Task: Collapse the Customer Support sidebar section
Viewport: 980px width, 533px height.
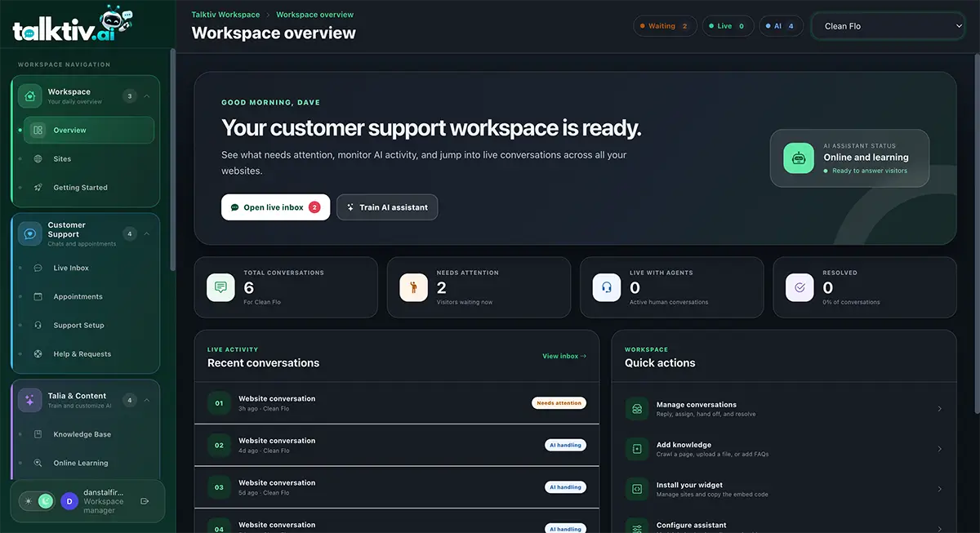Action: coord(147,234)
